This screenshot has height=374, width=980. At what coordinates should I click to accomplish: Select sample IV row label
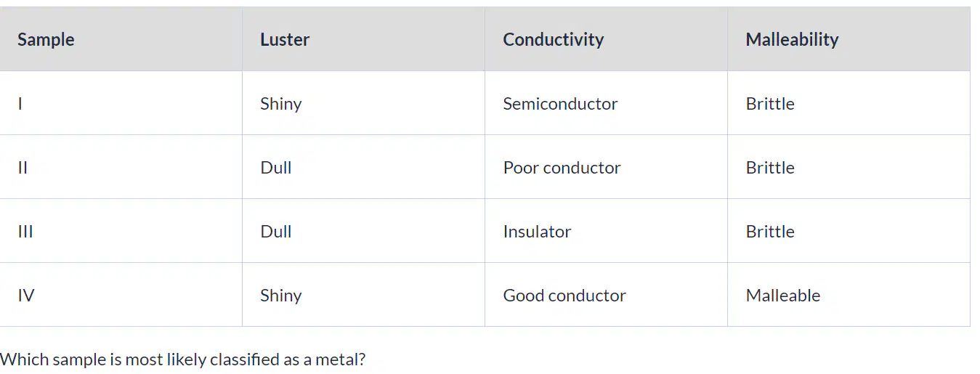[26, 296]
